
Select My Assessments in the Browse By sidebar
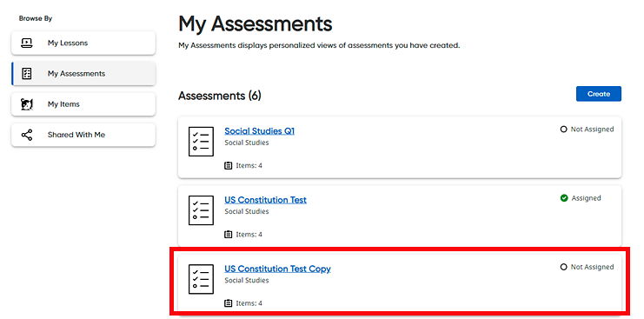coord(83,74)
